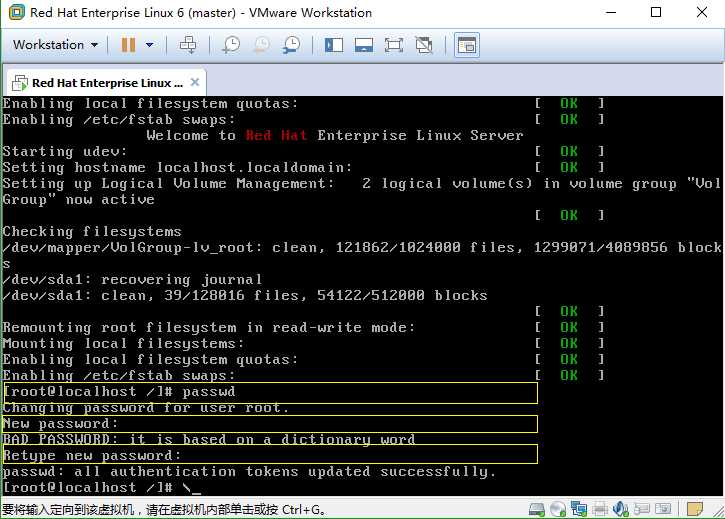Click the hard disk status icon
725x519 pixels.
pos(537,509)
